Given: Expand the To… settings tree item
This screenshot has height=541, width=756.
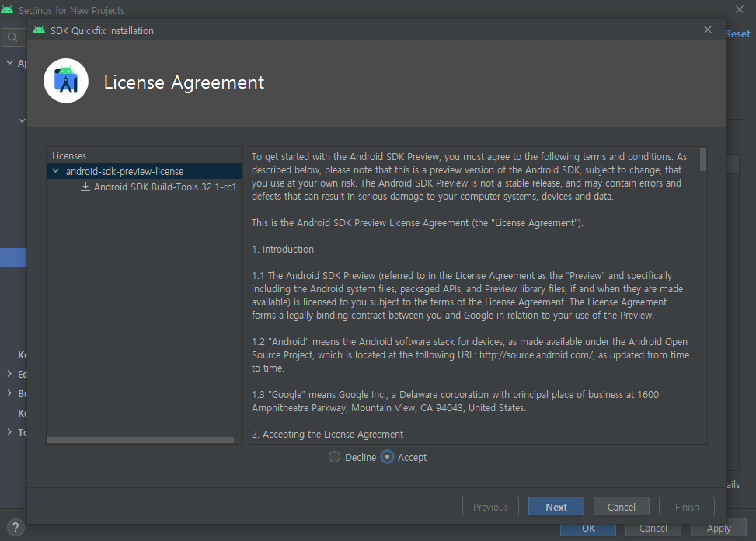Looking at the screenshot, I should [x=9, y=431].
